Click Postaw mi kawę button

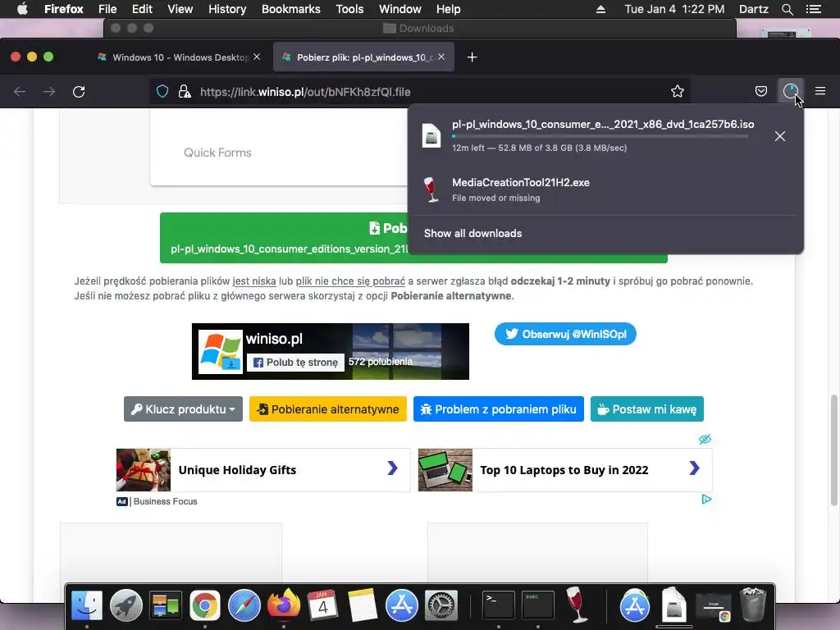pyautogui.click(x=646, y=409)
